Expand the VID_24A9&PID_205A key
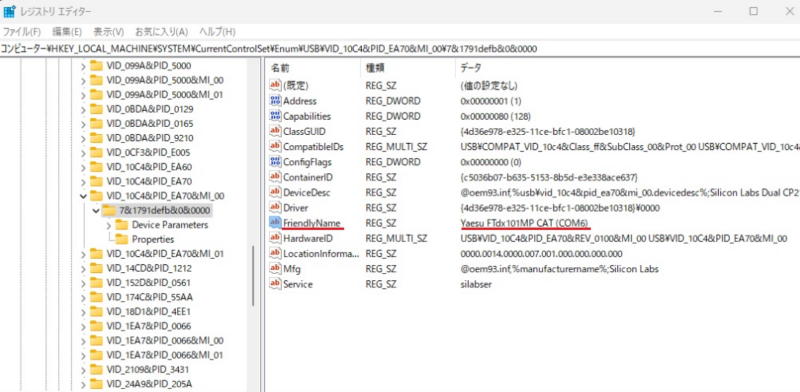800x392 pixels. point(83,384)
